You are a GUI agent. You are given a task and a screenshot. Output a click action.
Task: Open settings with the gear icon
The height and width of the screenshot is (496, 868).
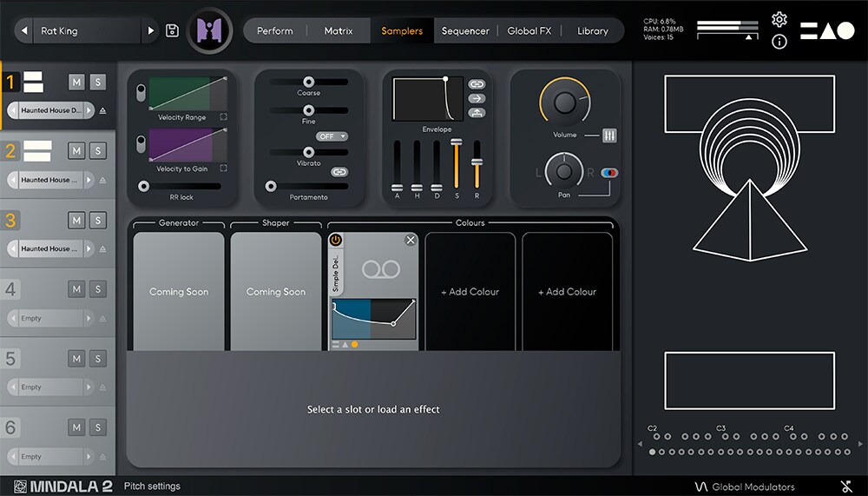pyautogui.click(x=779, y=19)
